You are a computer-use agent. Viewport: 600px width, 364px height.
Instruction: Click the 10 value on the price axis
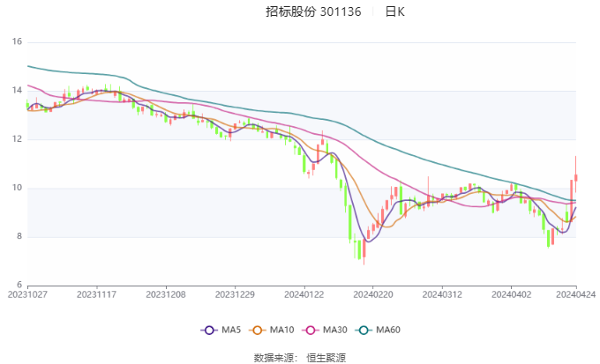17,188
